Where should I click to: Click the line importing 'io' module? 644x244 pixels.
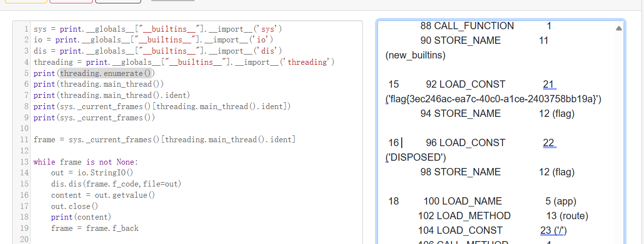coord(153,40)
